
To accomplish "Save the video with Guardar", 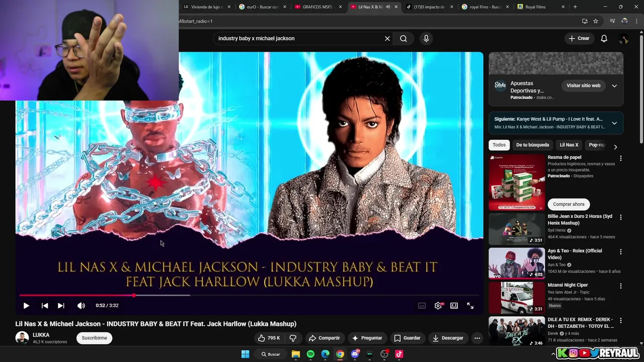I will pyautogui.click(x=407, y=338).
